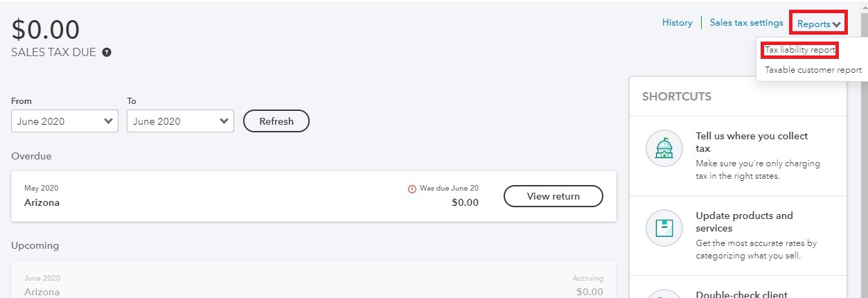Open Tell us where you collect tax

tap(752, 142)
